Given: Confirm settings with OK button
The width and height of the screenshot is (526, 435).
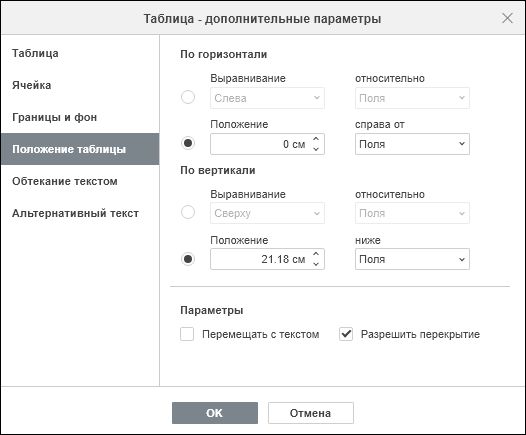Looking at the screenshot, I should [x=215, y=413].
